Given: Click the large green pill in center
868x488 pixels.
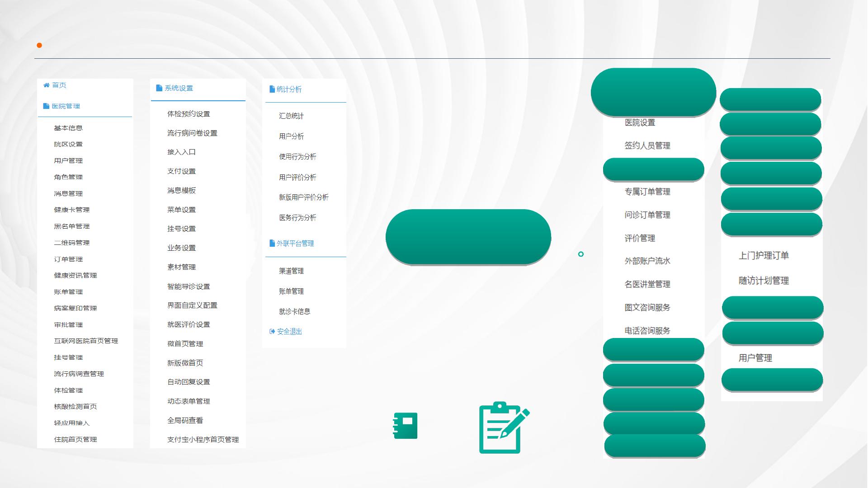Looking at the screenshot, I should point(468,237).
